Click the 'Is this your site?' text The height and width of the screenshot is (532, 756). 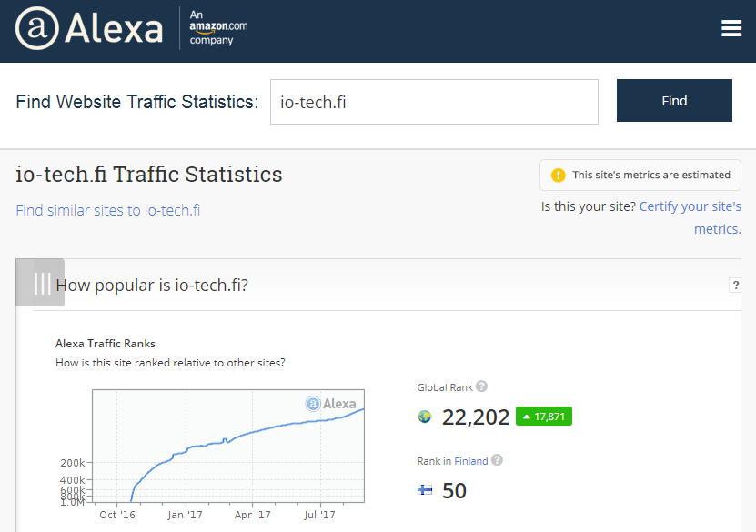coord(589,206)
